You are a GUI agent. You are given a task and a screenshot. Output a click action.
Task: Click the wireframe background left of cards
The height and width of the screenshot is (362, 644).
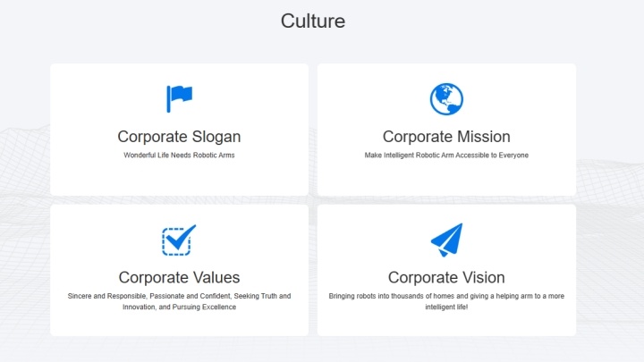click(x=25, y=206)
